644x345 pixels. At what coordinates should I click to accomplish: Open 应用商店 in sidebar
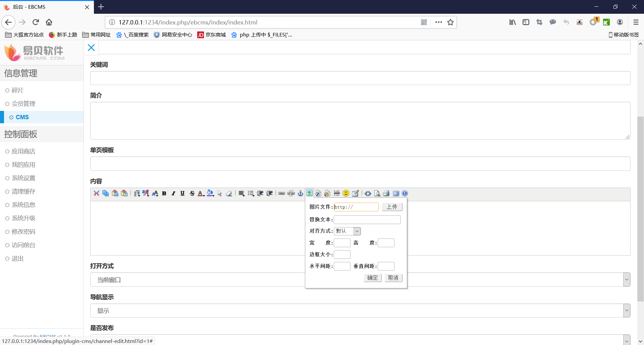pyautogui.click(x=23, y=151)
